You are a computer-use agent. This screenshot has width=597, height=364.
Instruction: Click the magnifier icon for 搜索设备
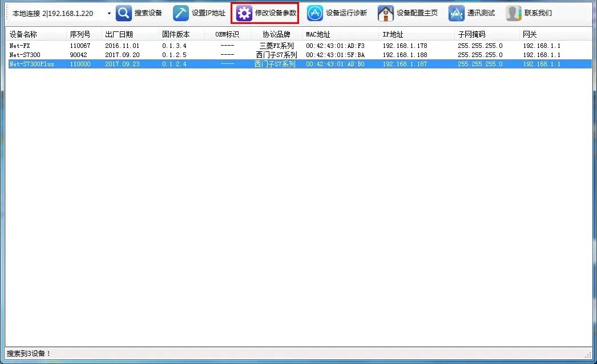(x=124, y=13)
